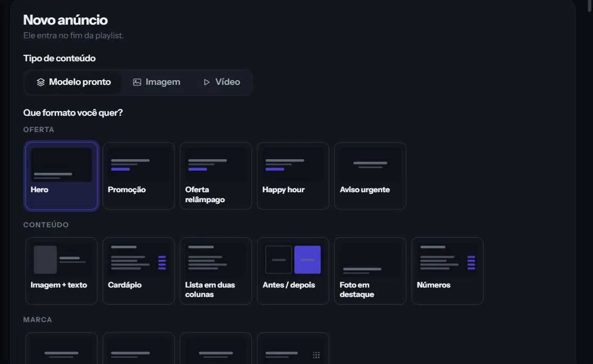Choose the Hero format card

61,176
